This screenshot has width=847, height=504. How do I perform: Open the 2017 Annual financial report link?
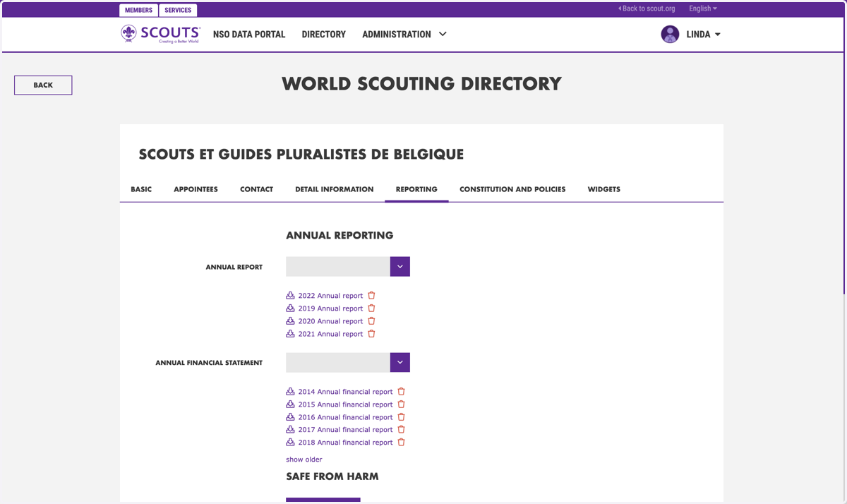tap(345, 430)
